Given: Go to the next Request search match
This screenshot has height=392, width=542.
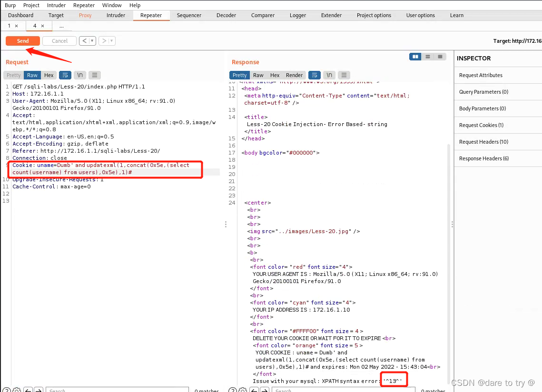Looking at the screenshot, I should [39, 390].
